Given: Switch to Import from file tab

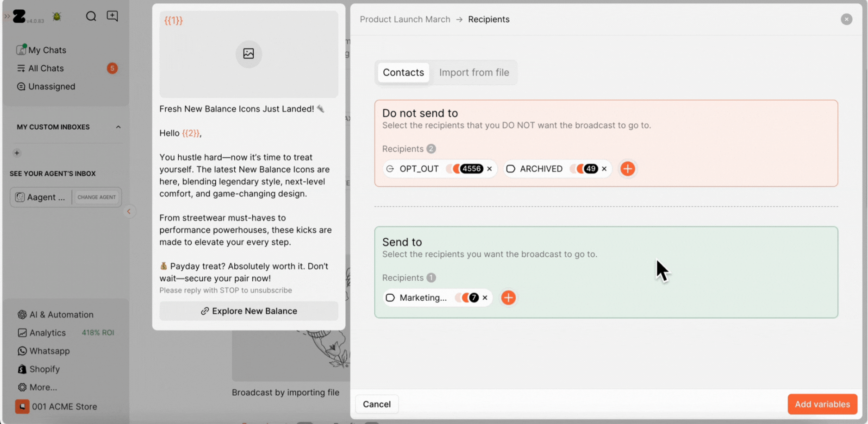Looking at the screenshot, I should (474, 72).
